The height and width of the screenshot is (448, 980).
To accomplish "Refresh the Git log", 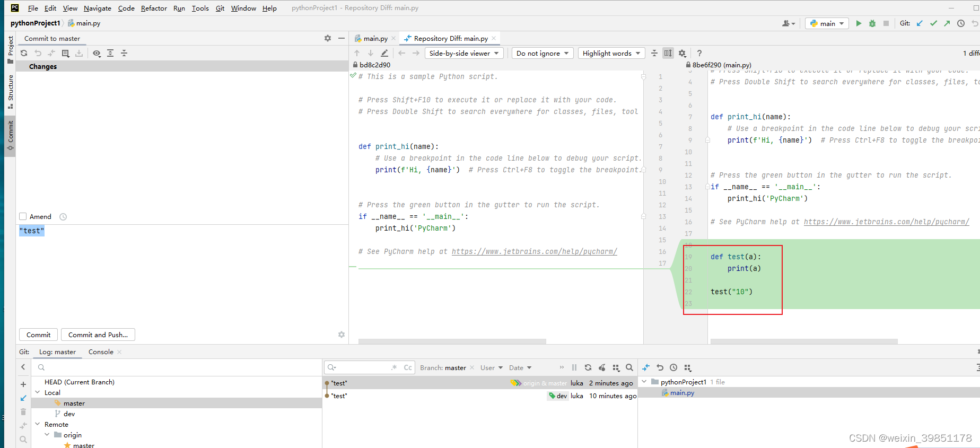I will 588,367.
